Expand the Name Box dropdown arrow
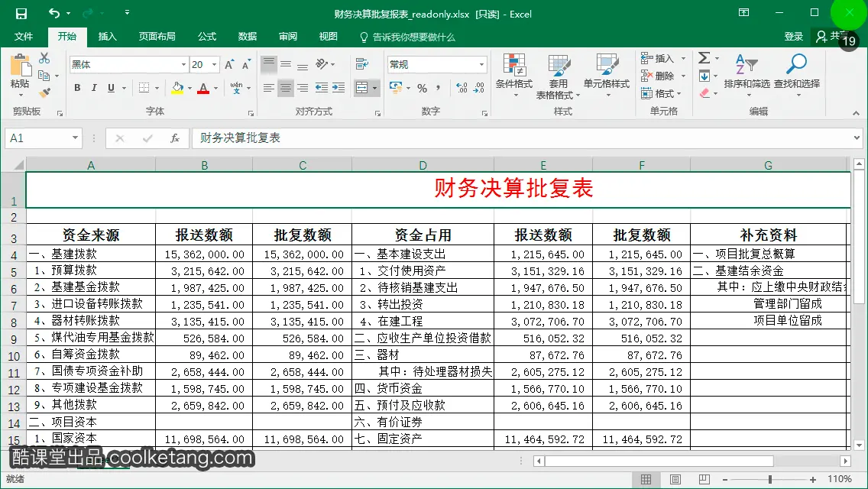Image resolution: width=868 pixels, height=489 pixels. [x=75, y=138]
